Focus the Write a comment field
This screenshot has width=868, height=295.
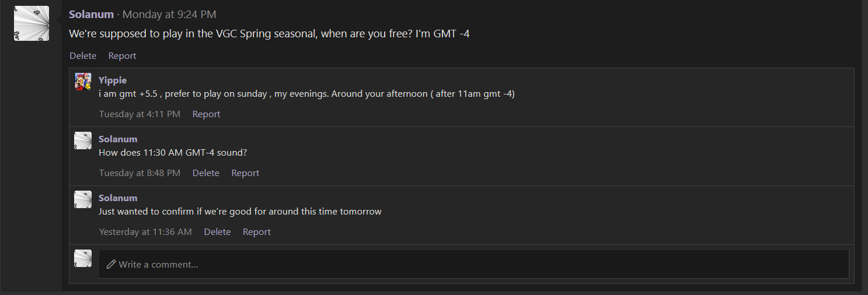click(x=473, y=264)
